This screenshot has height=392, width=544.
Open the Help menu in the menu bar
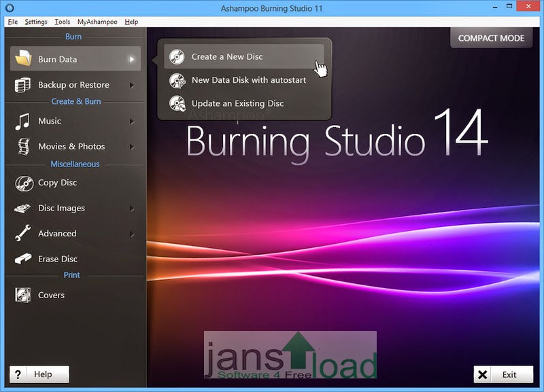[131, 22]
